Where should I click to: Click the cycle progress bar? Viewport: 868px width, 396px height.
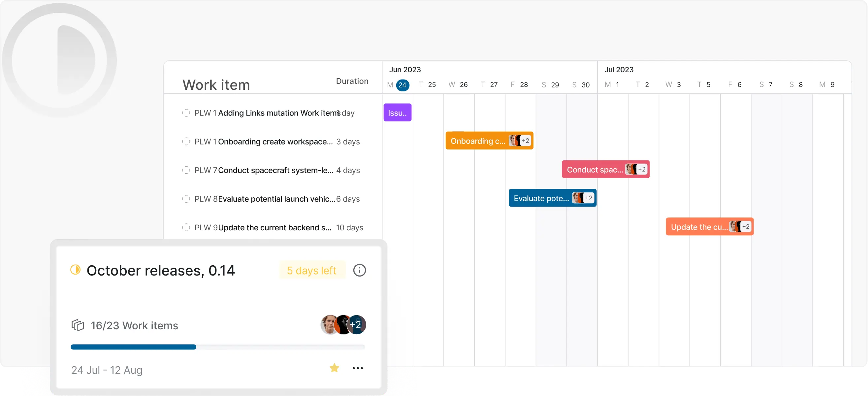[x=218, y=347]
